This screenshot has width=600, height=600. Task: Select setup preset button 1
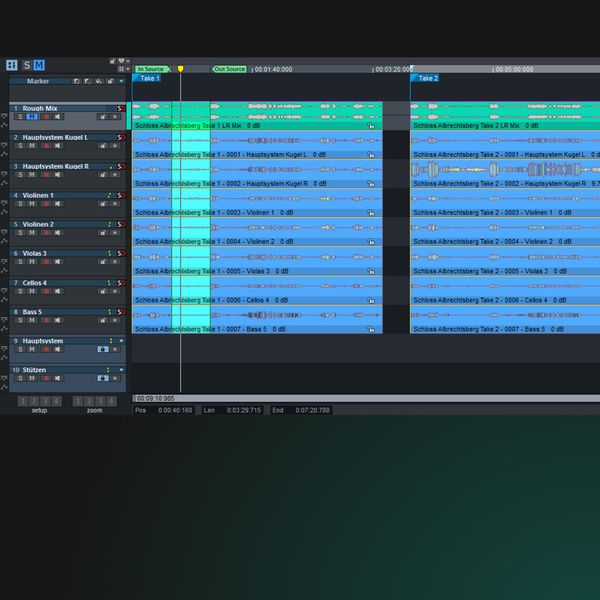[x=23, y=401]
